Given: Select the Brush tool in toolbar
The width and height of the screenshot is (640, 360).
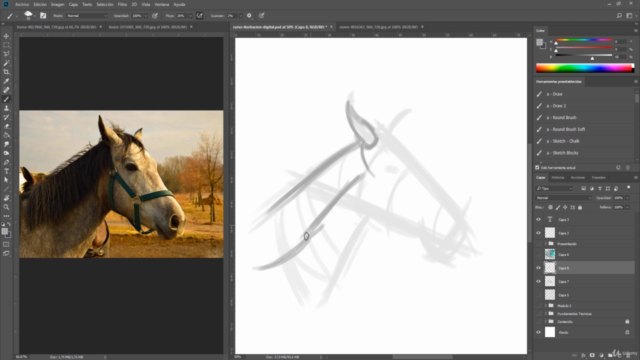Looking at the screenshot, I should 7,99.
